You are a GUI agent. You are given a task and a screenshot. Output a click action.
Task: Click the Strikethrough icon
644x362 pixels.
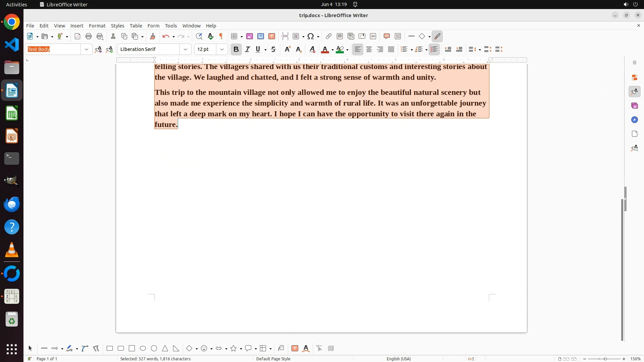click(273, 49)
